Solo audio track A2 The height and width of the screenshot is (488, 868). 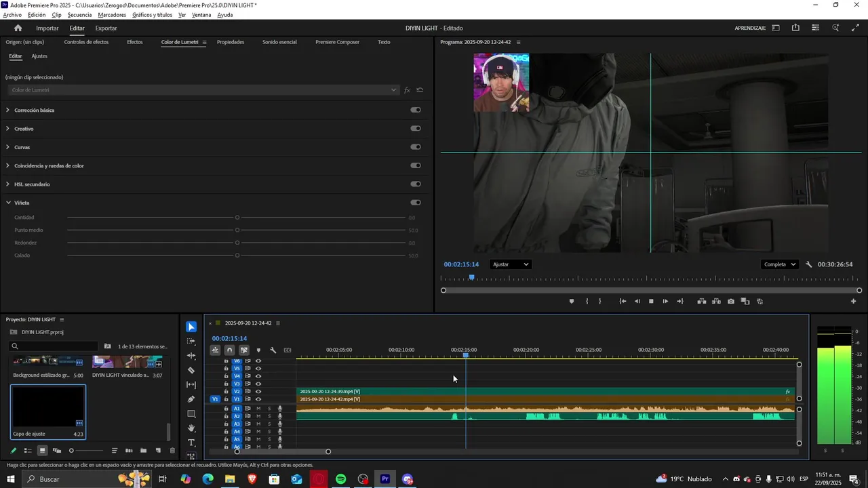pyautogui.click(x=269, y=416)
